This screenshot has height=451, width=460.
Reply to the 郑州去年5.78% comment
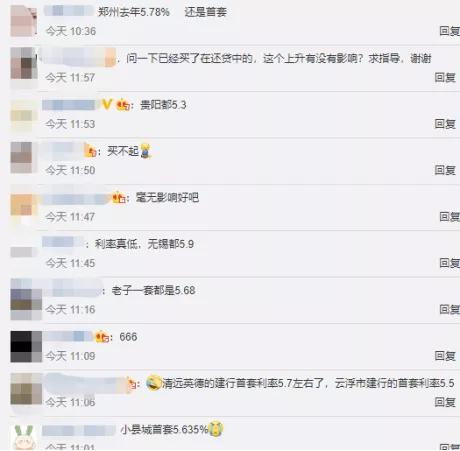click(x=449, y=31)
